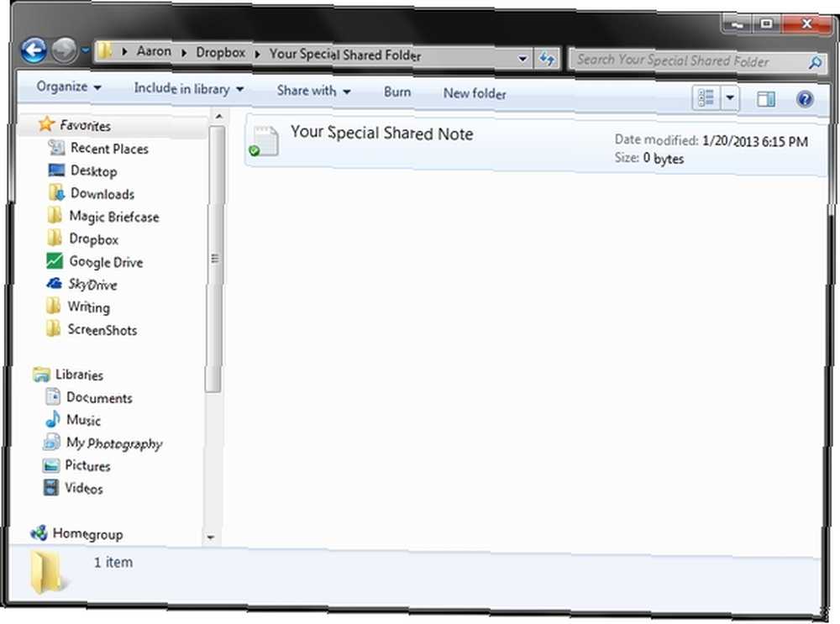Screen dimensions: 840x624
Task: Click the folder icon in address bar
Action: (x=104, y=51)
